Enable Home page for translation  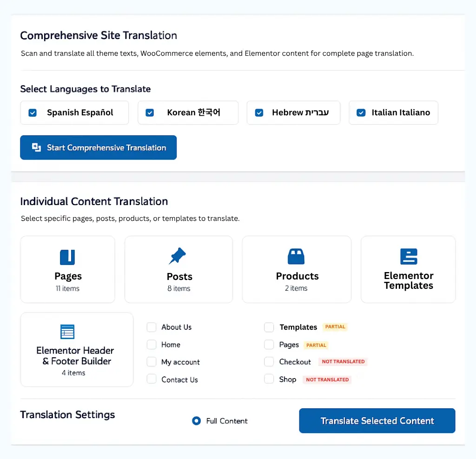tap(151, 345)
